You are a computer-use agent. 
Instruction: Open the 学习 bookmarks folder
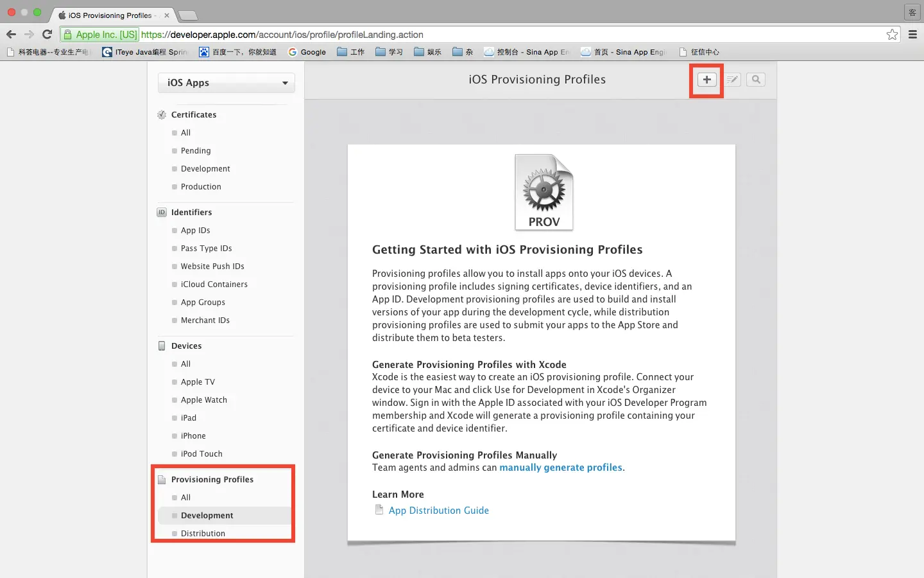(x=389, y=52)
